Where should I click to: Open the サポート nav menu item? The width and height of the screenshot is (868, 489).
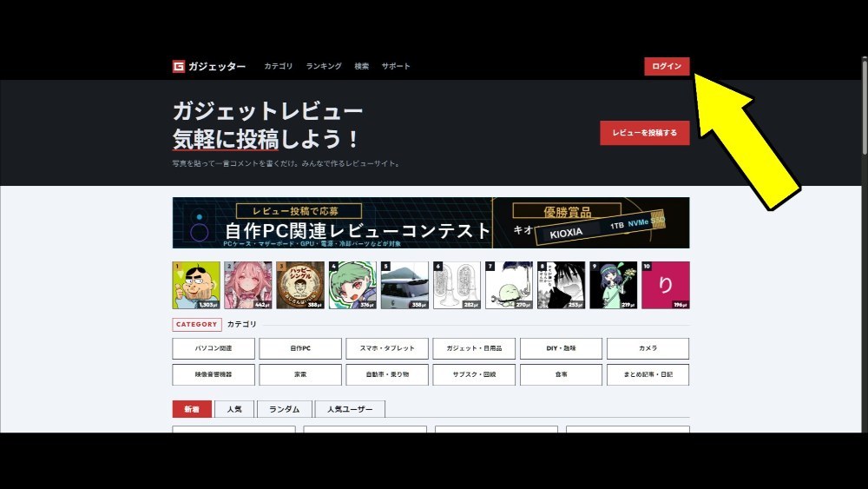(x=396, y=66)
